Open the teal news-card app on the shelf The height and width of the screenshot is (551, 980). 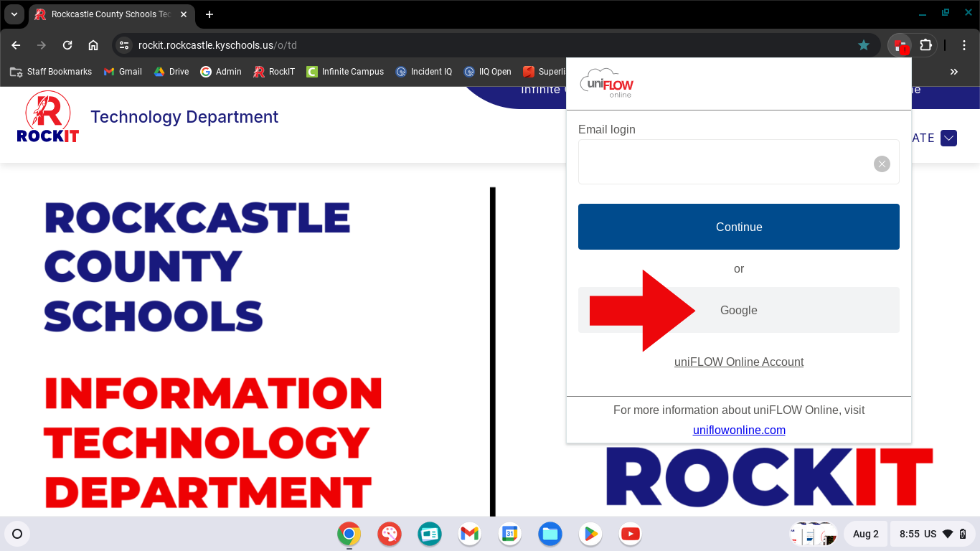coord(430,534)
